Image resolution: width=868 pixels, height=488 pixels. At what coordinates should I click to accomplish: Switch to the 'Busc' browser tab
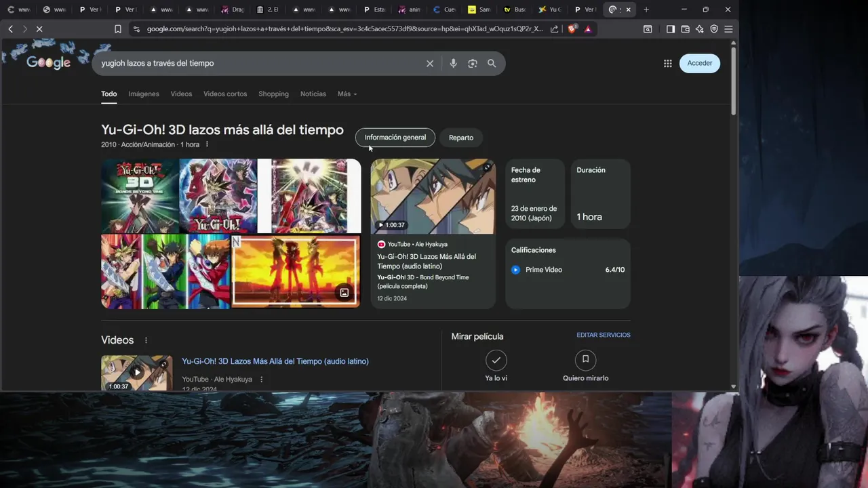coord(515,9)
